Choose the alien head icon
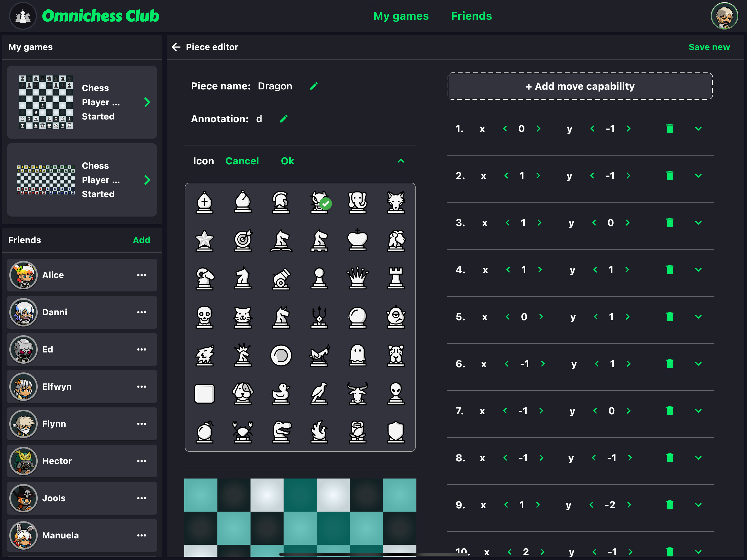The width and height of the screenshot is (747, 560). click(395, 393)
